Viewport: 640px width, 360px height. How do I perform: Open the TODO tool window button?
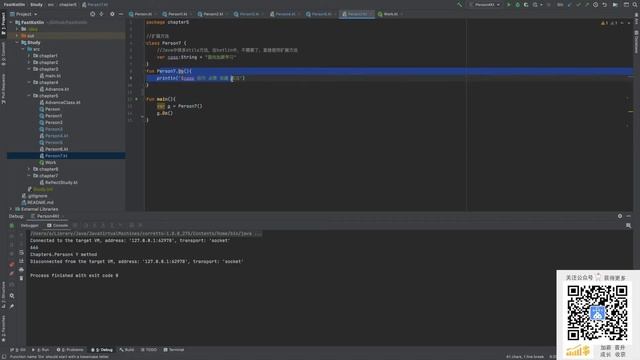pos(149,350)
